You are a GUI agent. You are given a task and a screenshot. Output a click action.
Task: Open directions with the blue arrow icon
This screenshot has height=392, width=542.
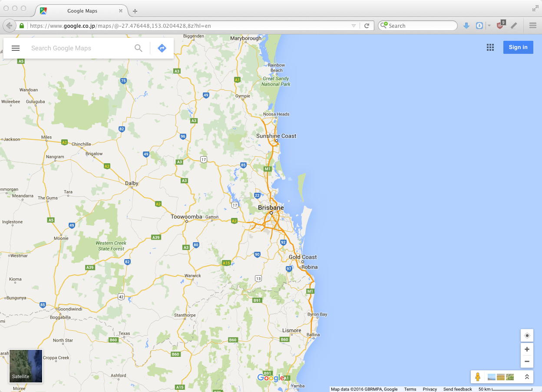[162, 48]
